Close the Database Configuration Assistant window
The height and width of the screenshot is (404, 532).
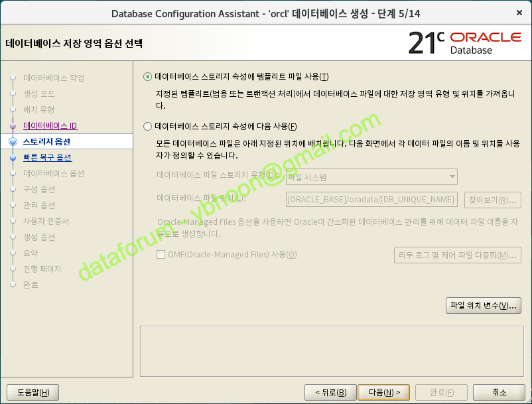[517, 13]
